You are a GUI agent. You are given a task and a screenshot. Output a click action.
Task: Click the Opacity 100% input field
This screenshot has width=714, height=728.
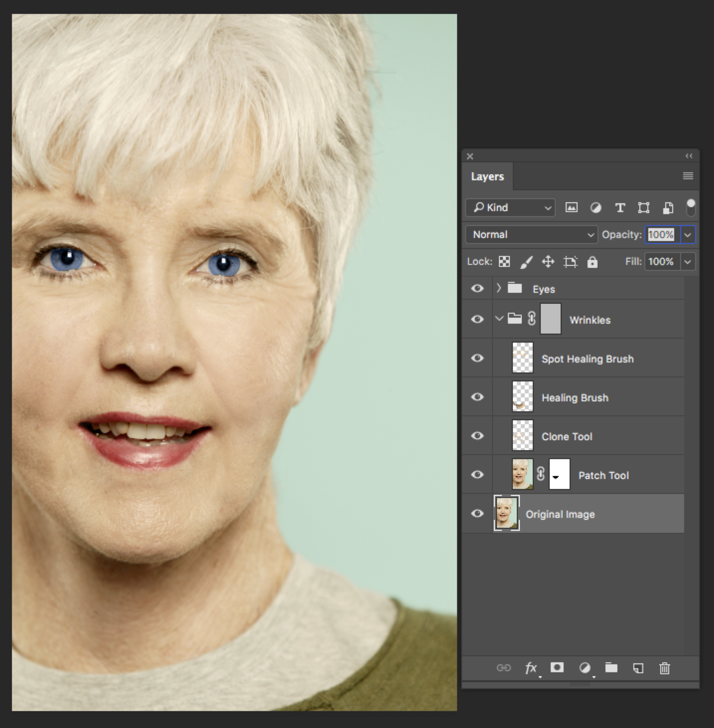coord(662,235)
